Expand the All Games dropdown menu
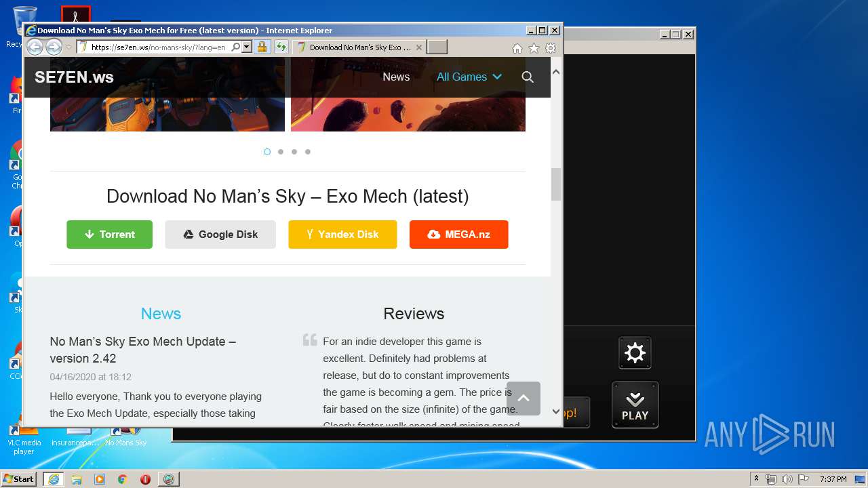The image size is (868, 488). coord(469,77)
